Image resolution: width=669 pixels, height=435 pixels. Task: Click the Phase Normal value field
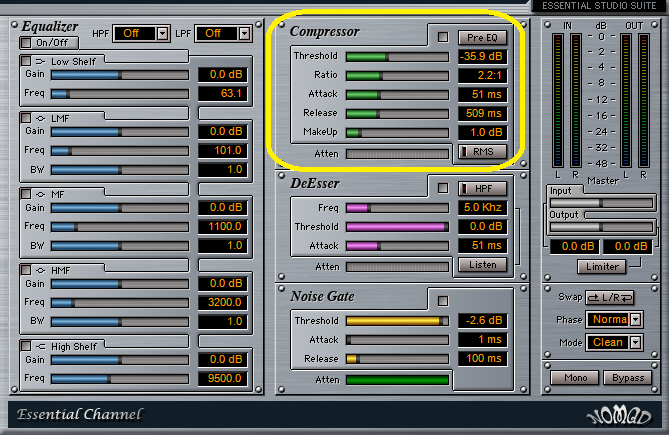pyautogui.click(x=608, y=319)
